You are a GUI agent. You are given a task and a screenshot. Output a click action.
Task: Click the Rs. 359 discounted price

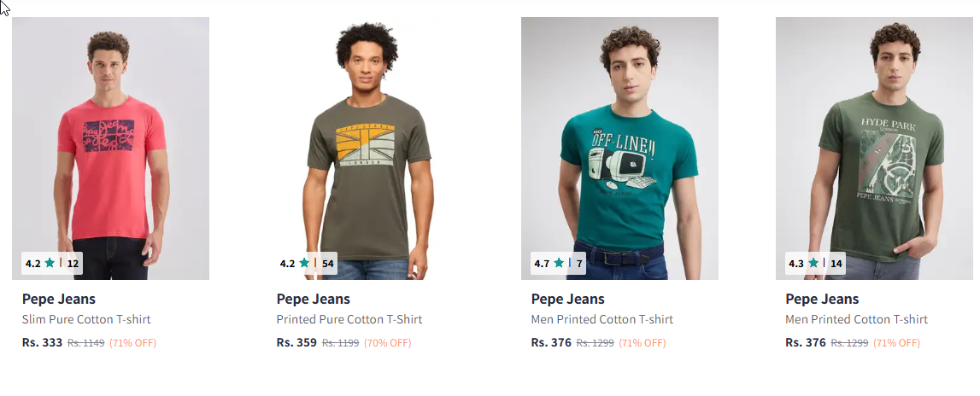click(x=297, y=343)
